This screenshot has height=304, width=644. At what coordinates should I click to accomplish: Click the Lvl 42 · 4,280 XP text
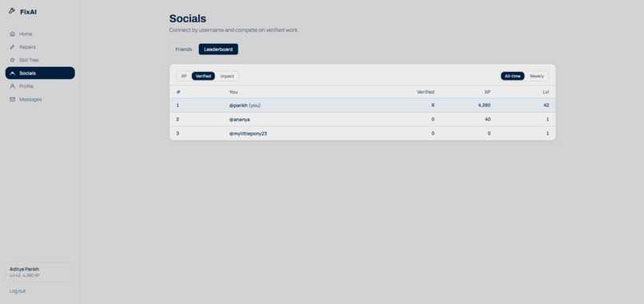pos(25,276)
